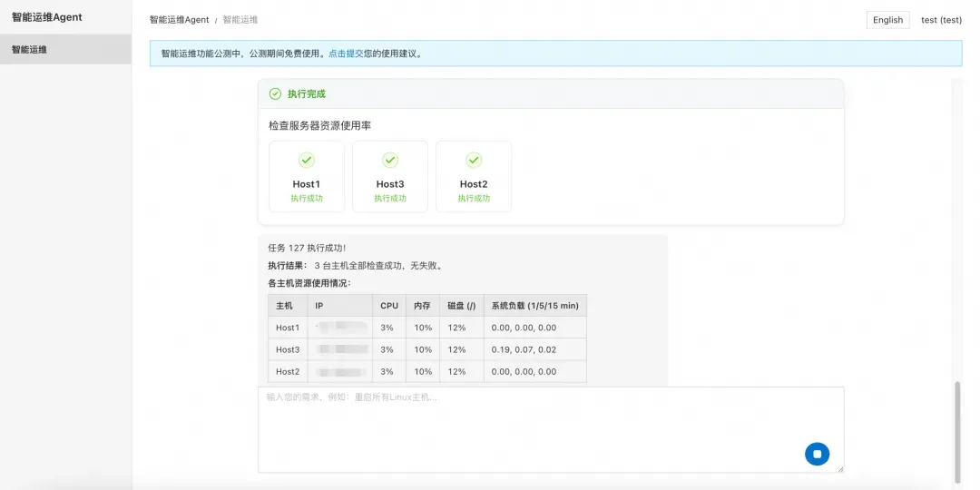Click the blurred IP cell for Host1
980x490 pixels.
340,328
